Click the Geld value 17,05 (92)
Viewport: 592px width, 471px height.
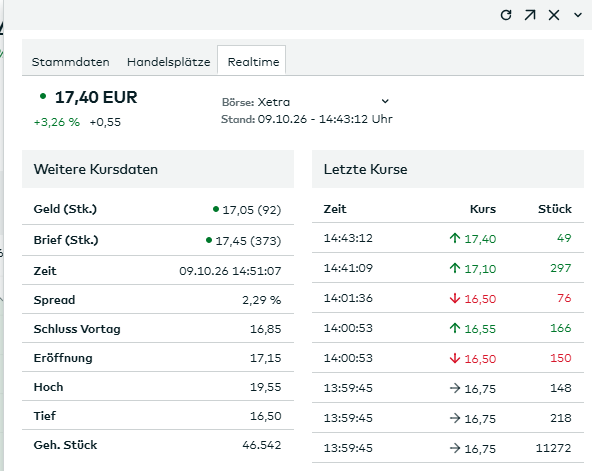tap(251, 210)
